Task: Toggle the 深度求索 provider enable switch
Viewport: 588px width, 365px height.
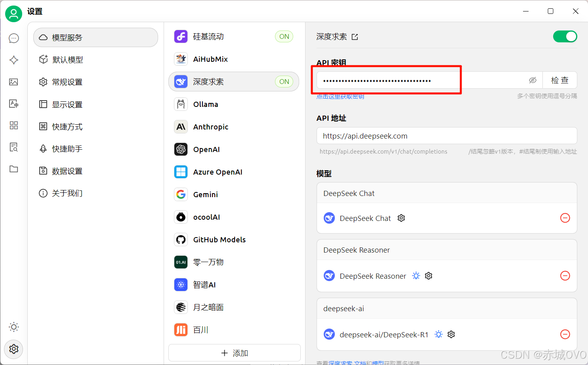Action: [x=565, y=36]
